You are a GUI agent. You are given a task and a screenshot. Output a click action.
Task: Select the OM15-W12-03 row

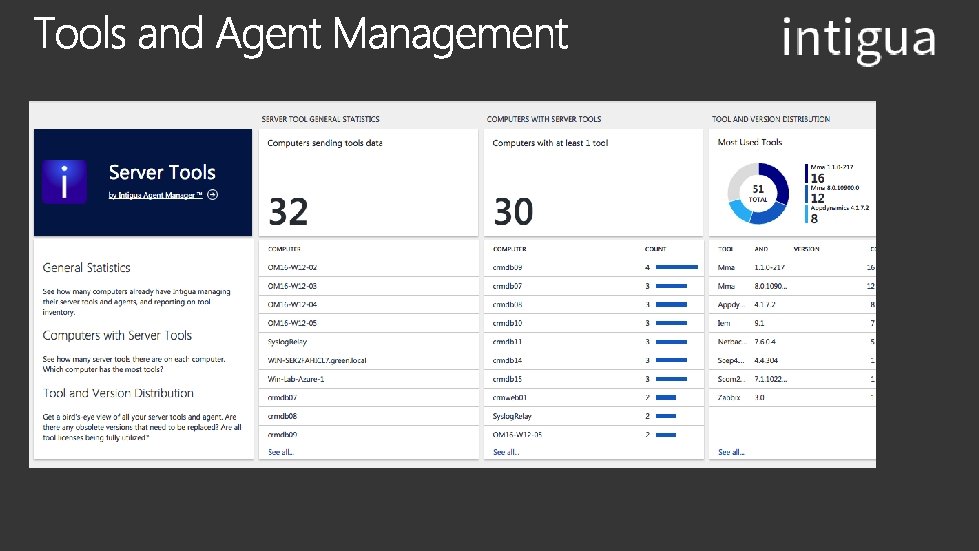click(x=368, y=286)
